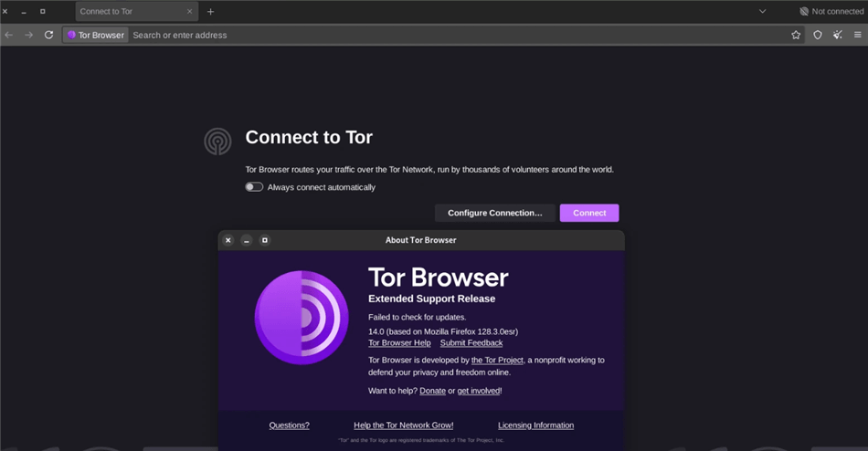Click the Submit Feedback link
868x451 pixels.
[471, 343]
